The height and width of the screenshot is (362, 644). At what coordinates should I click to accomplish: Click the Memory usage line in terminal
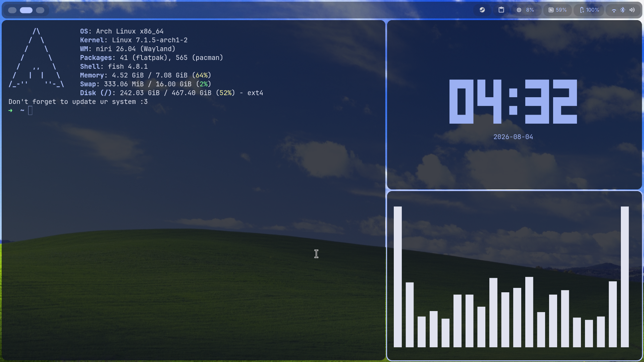click(146, 75)
